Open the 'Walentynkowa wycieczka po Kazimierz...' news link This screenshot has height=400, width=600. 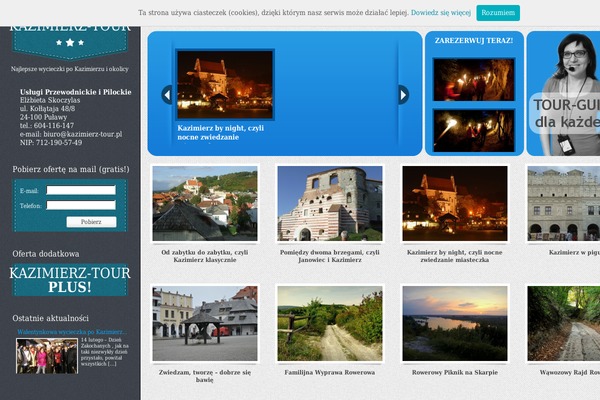click(x=72, y=332)
